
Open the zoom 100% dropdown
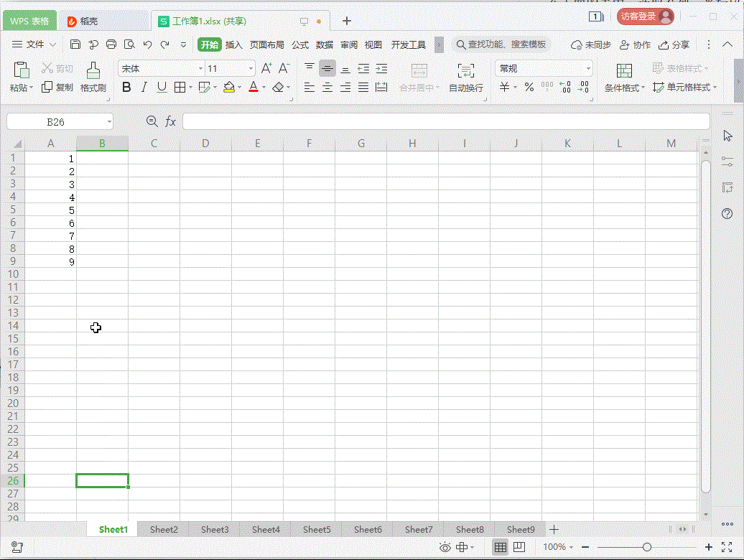558,547
